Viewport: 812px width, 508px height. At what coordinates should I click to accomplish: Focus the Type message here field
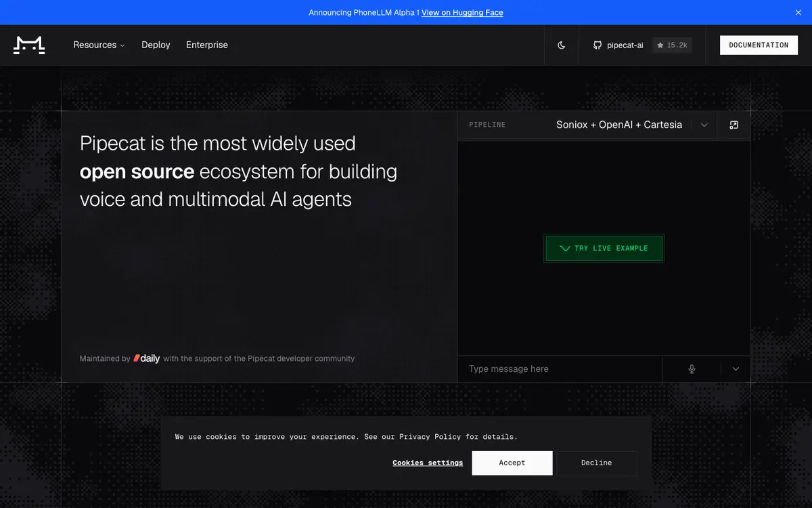click(560, 369)
